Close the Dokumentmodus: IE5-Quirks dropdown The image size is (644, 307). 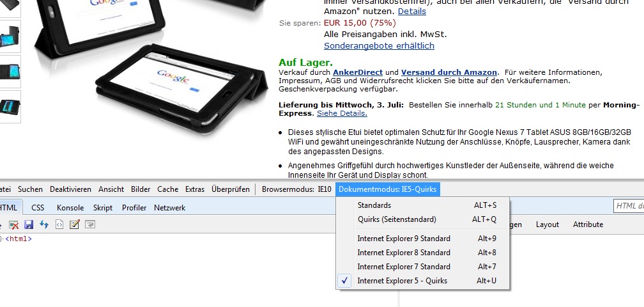pyautogui.click(x=388, y=189)
